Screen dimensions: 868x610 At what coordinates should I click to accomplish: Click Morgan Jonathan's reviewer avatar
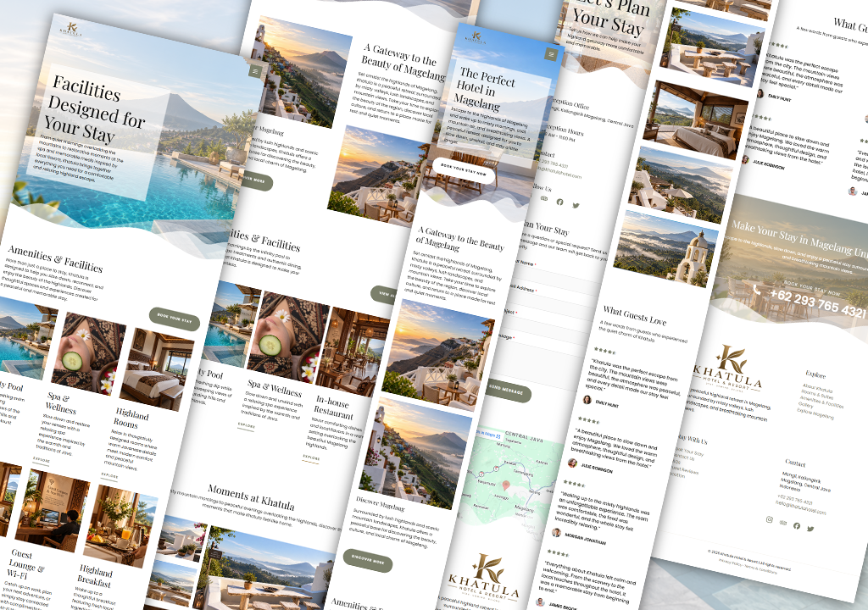pyautogui.click(x=556, y=533)
